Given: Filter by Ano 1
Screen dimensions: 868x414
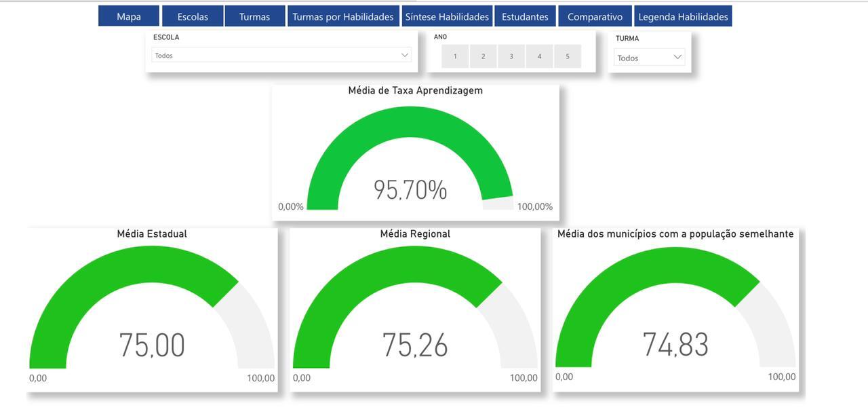Looking at the screenshot, I should 455,56.
